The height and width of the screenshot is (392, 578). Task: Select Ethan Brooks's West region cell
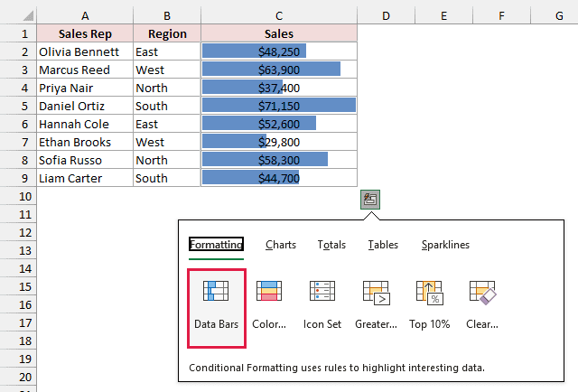167,142
